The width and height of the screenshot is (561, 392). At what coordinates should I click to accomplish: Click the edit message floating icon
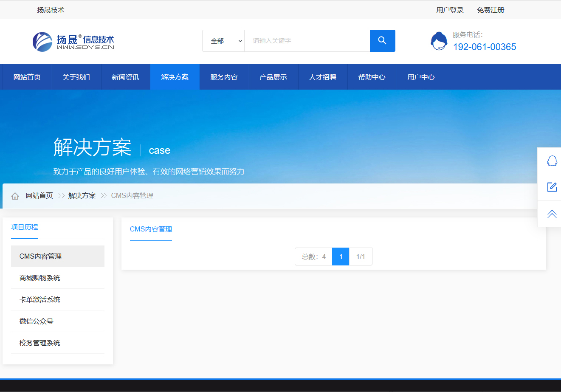click(552, 187)
